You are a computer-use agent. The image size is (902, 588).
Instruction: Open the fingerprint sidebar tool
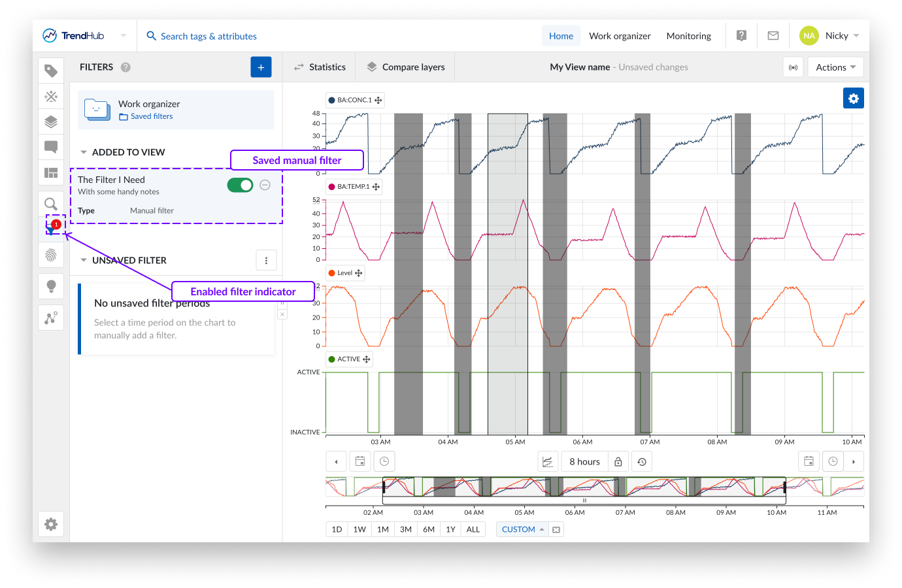[51, 255]
